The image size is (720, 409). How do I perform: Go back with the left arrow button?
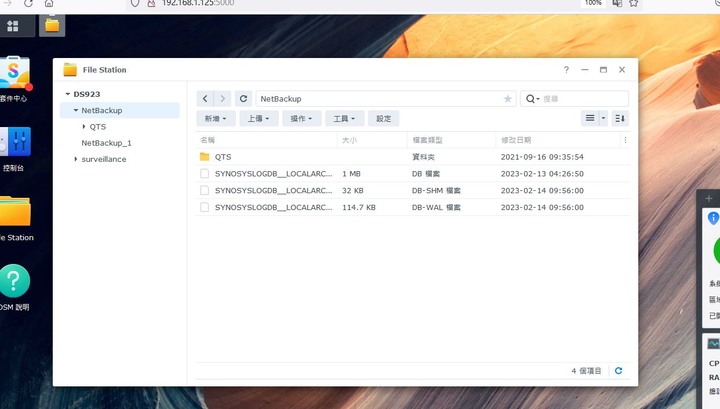(x=205, y=99)
